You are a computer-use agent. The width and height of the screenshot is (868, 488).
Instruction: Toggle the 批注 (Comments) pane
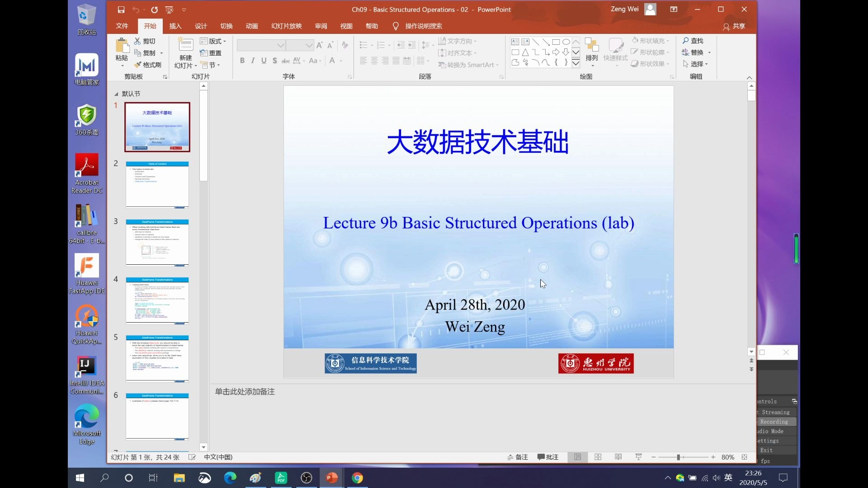point(547,457)
